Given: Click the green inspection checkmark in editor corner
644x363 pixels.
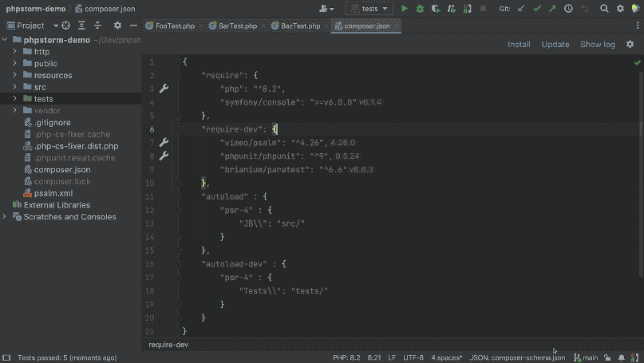Looking at the screenshot, I should pos(637,62).
